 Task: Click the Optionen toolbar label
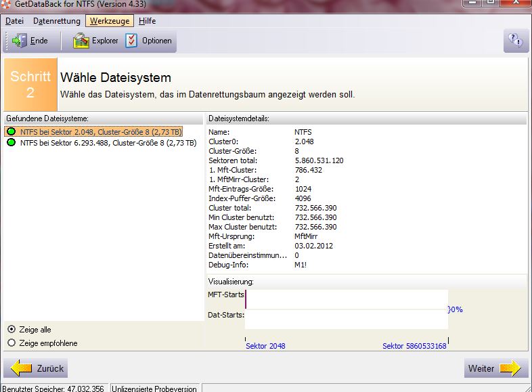157,41
